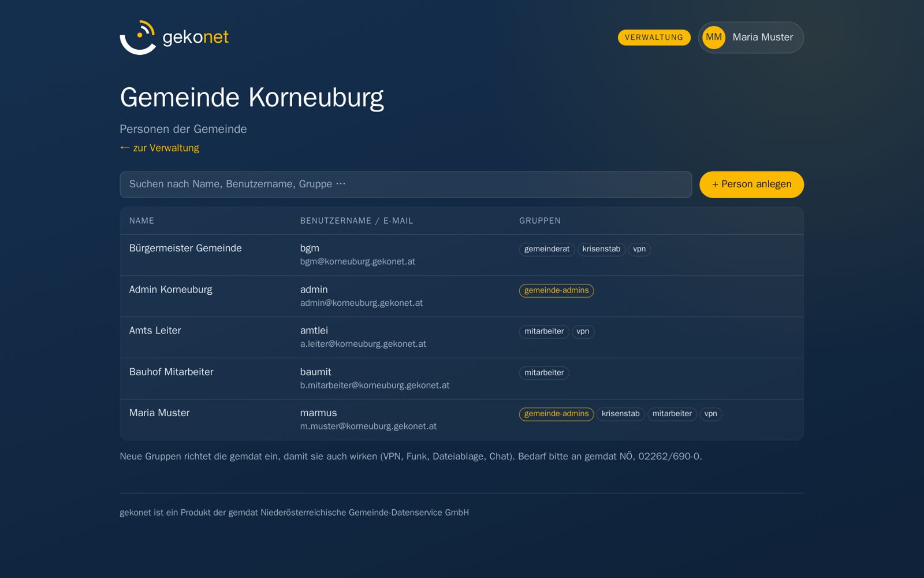
Task: Click vpn tag in Amts Leiter row
Action: coord(583,332)
